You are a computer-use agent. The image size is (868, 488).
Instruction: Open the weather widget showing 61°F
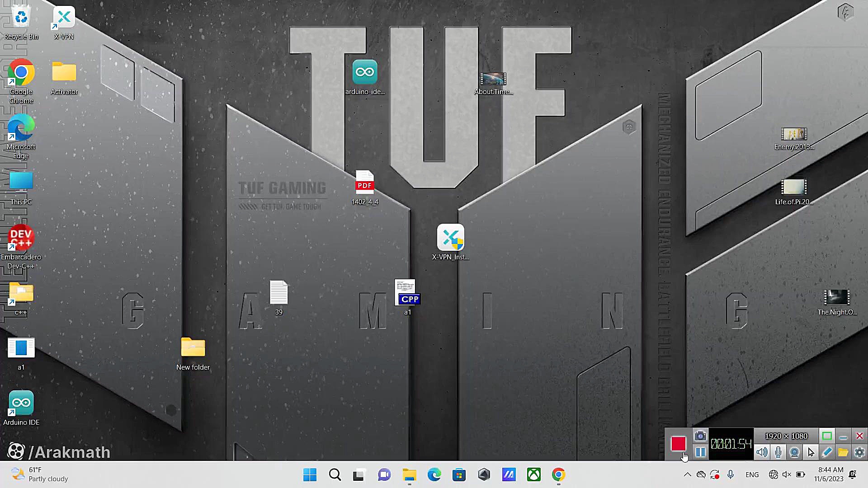[40, 474]
